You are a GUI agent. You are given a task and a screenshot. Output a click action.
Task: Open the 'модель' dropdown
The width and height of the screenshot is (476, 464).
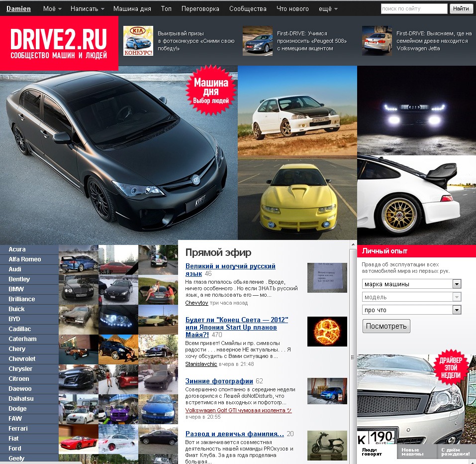pos(412,297)
